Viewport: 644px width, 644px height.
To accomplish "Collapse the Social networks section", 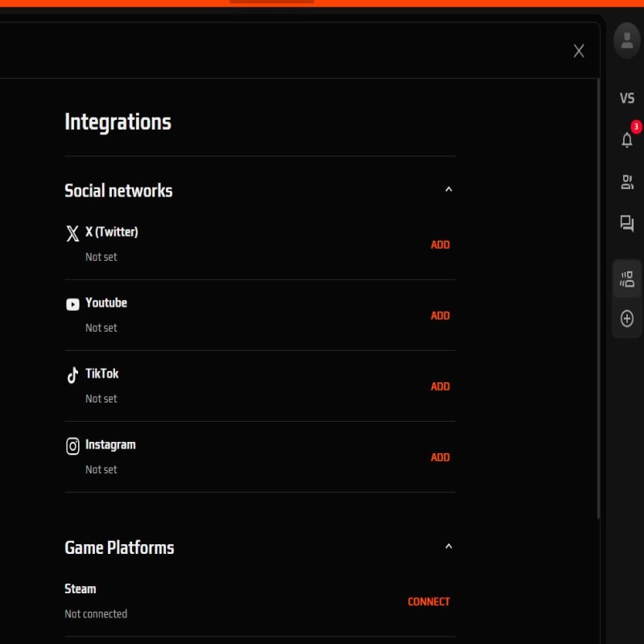I will (448, 188).
